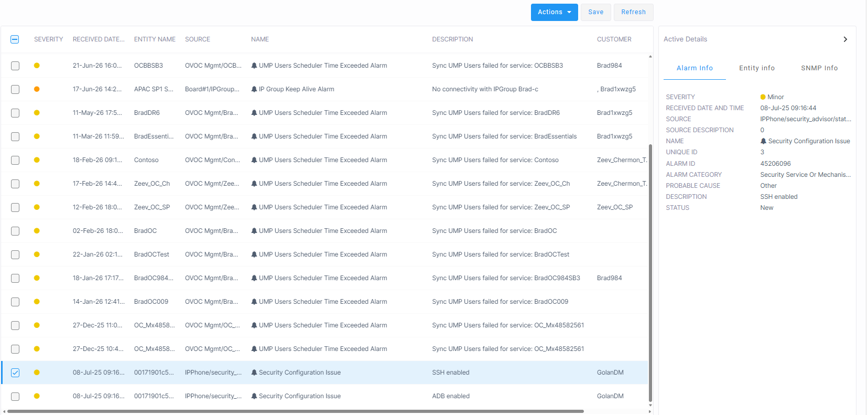Screen dimensions: 868x415
Task: Check the ADB enabled row checkbox
Action: (x=15, y=396)
